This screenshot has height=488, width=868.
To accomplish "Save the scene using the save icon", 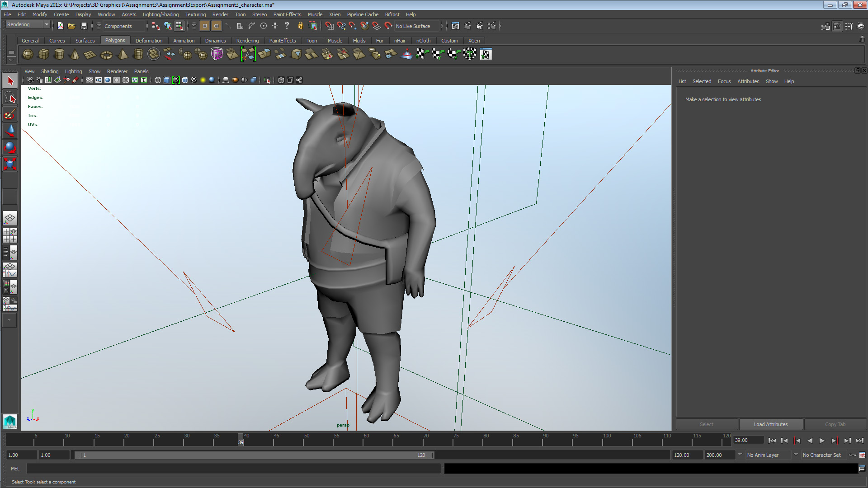I will [x=84, y=26].
